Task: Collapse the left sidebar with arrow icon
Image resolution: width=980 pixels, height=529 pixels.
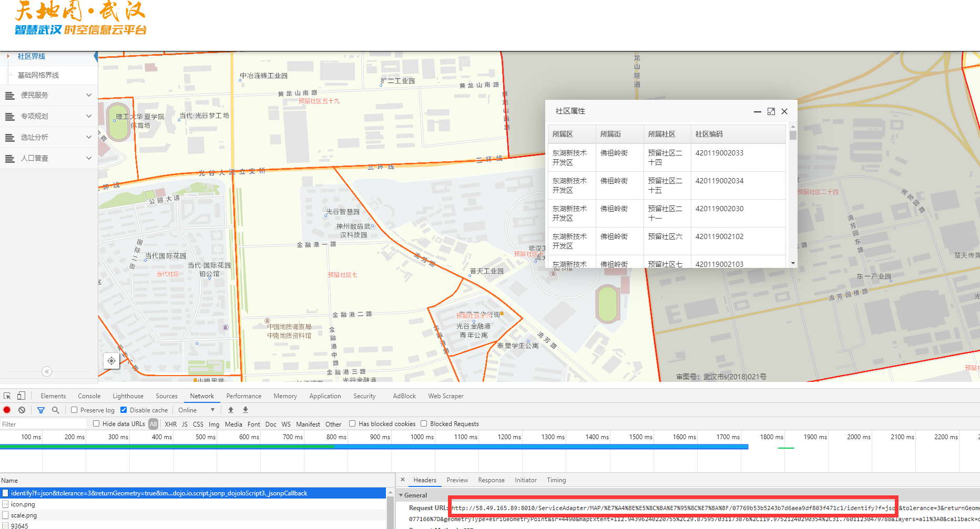Action: click(x=47, y=371)
